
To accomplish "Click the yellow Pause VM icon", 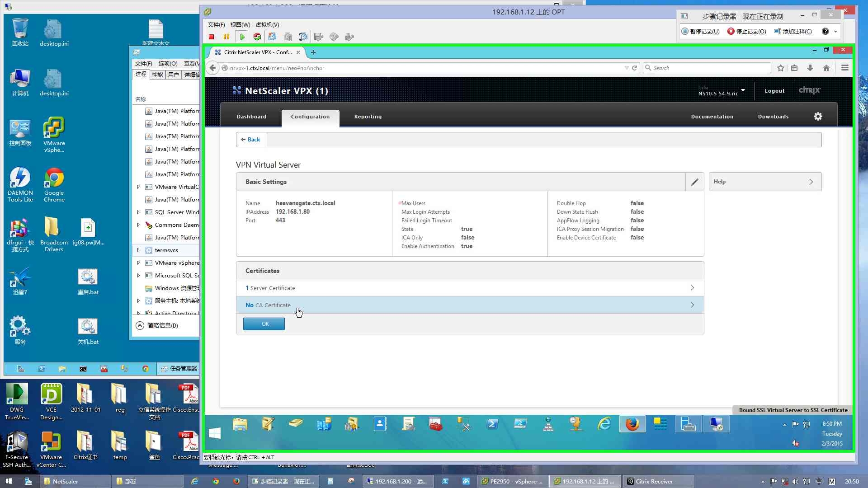I will coord(226,37).
